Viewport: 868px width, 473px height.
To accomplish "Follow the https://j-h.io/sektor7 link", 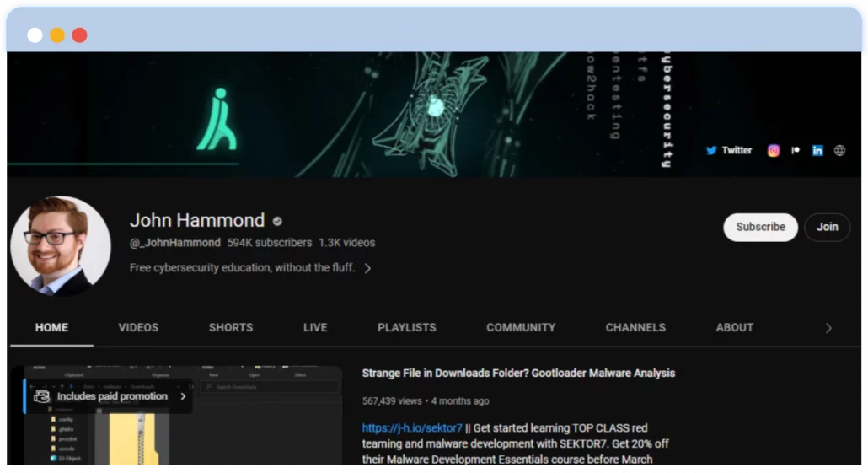I will tap(412, 428).
